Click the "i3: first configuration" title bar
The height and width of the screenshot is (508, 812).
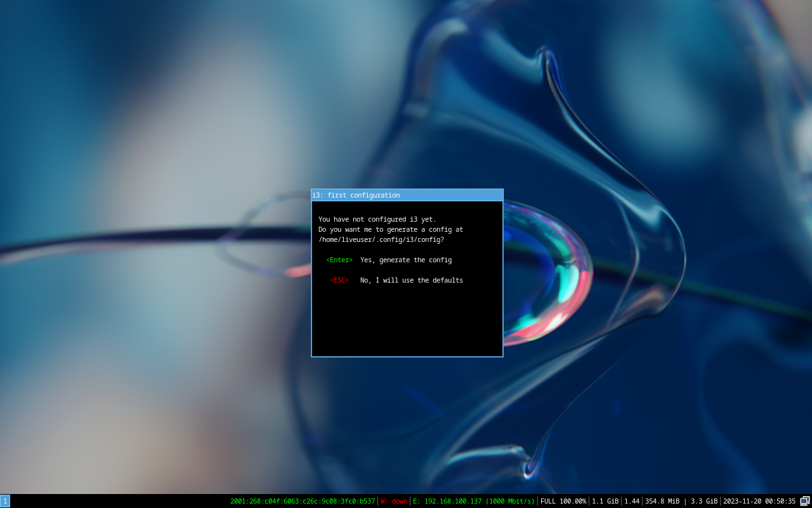point(407,195)
